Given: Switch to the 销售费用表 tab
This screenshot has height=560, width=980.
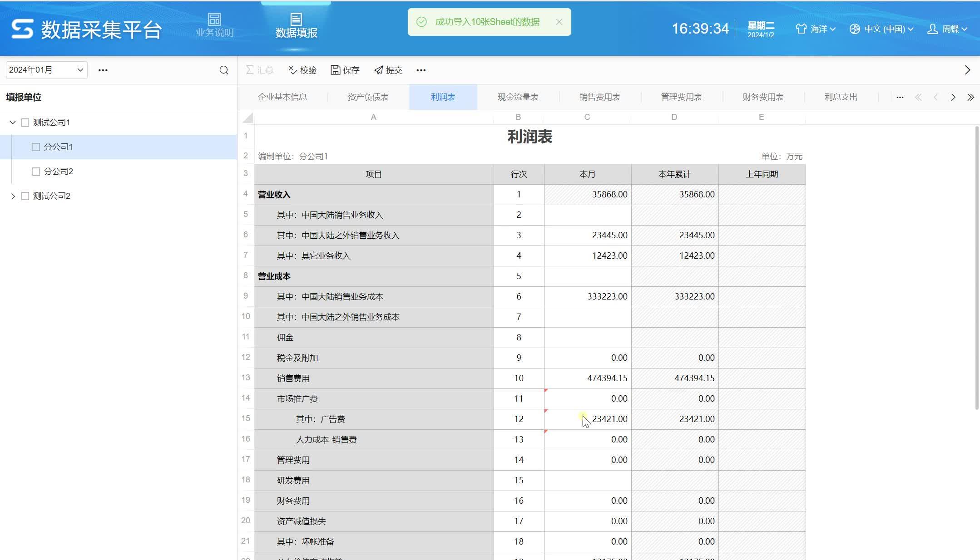Looking at the screenshot, I should [x=599, y=97].
